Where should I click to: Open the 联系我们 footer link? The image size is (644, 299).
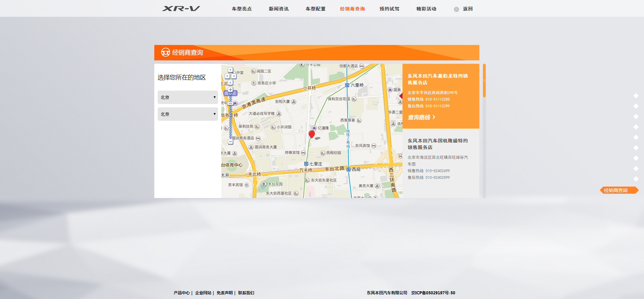pos(246,293)
